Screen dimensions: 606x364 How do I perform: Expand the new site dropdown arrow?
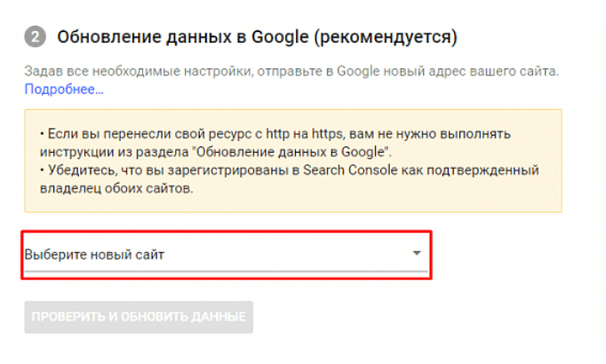click(x=417, y=254)
